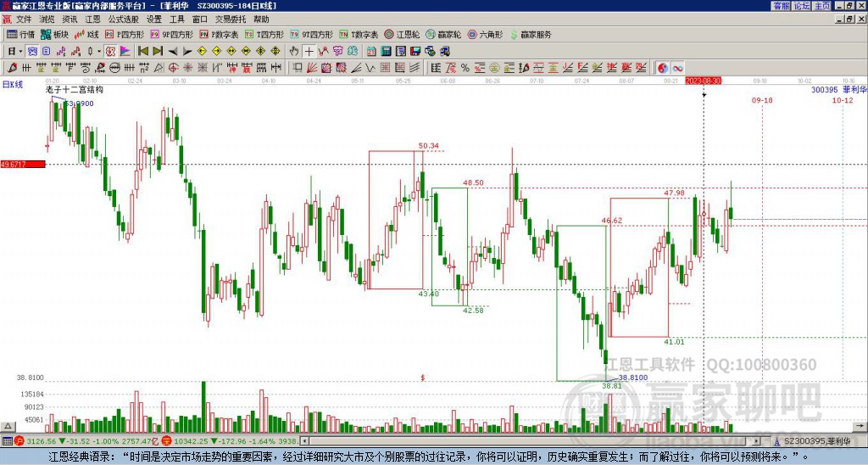Open the 浏览 menu
The height and width of the screenshot is (465, 868).
[47, 20]
